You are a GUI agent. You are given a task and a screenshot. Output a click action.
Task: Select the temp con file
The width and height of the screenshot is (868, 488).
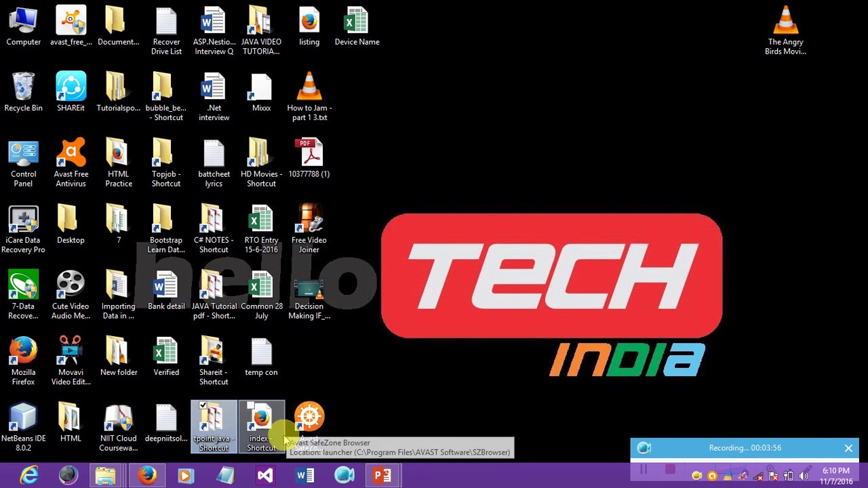point(261,357)
